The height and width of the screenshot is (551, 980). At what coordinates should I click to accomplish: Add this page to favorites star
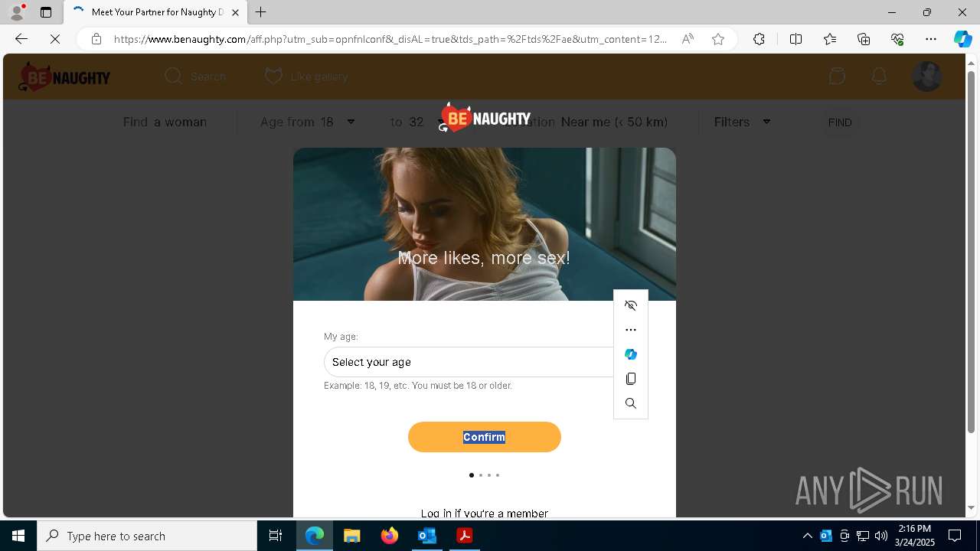point(718,39)
